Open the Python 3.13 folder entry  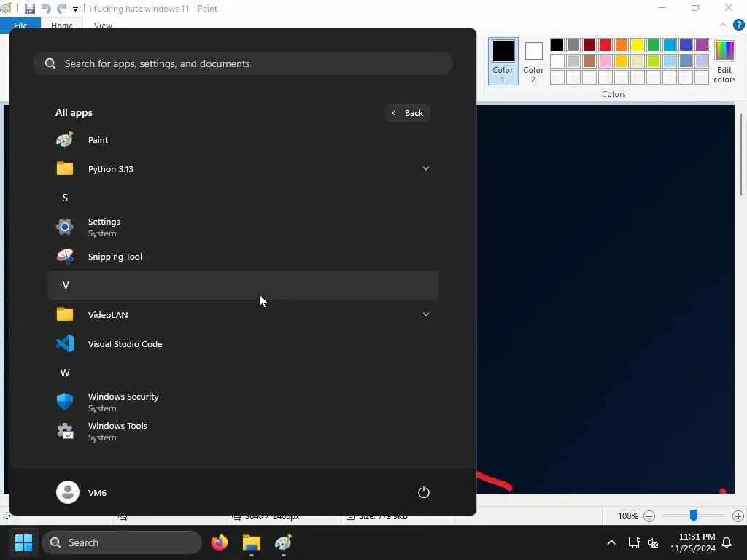[243, 168]
